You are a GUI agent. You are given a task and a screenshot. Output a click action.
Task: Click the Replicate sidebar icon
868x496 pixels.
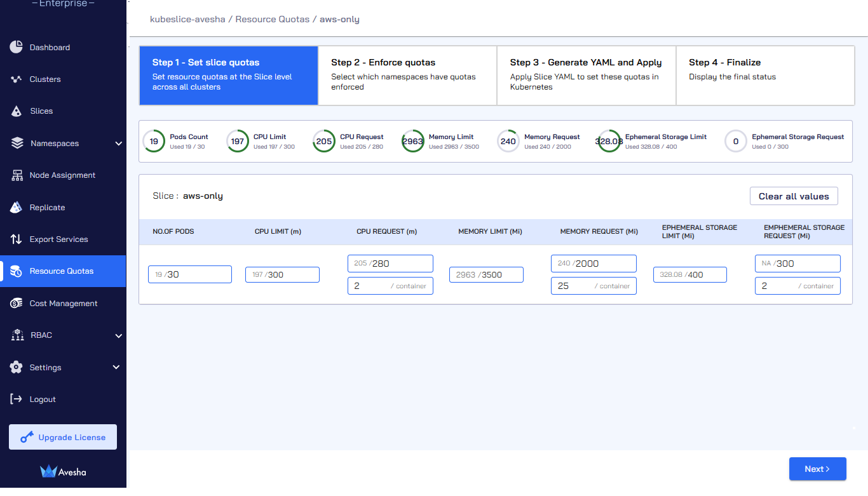click(17, 207)
